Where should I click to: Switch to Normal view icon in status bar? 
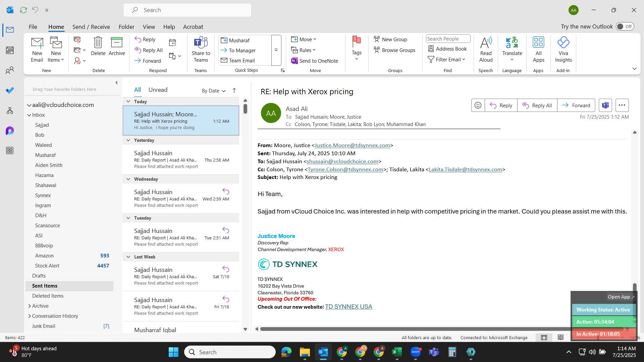[544, 338]
